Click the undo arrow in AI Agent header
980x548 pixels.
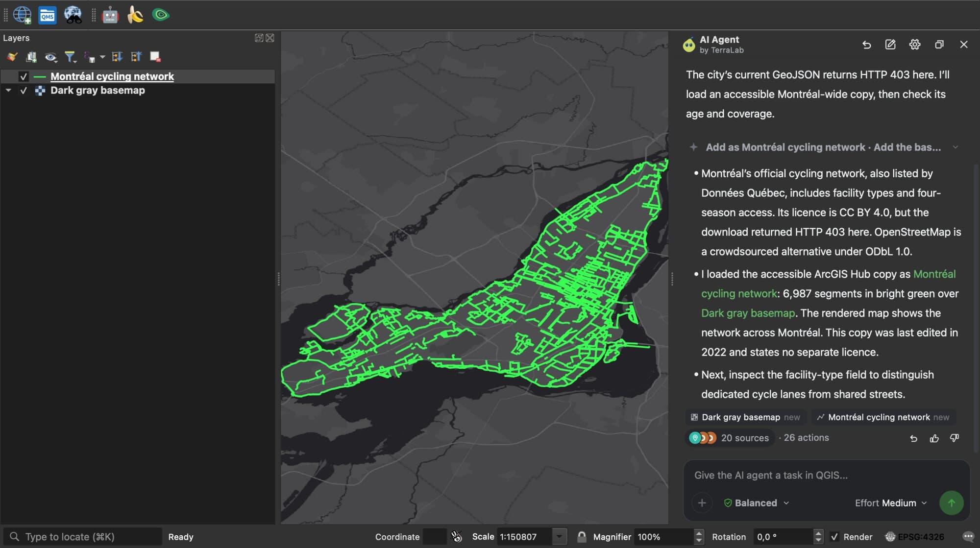click(866, 45)
